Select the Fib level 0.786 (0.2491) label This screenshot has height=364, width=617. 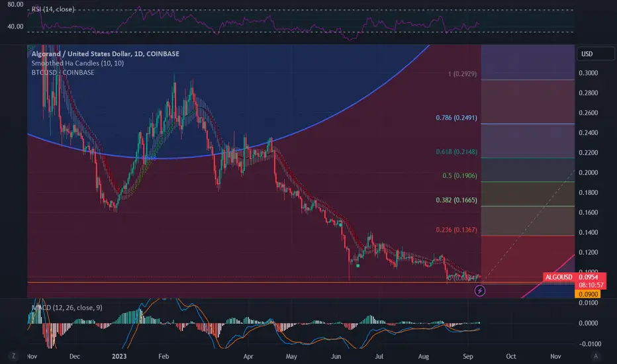pyautogui.click(x=456, y=118)
